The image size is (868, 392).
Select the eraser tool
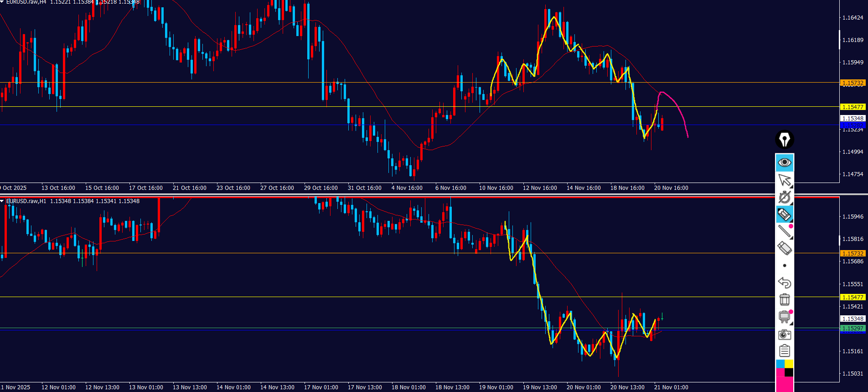[785, 249]
